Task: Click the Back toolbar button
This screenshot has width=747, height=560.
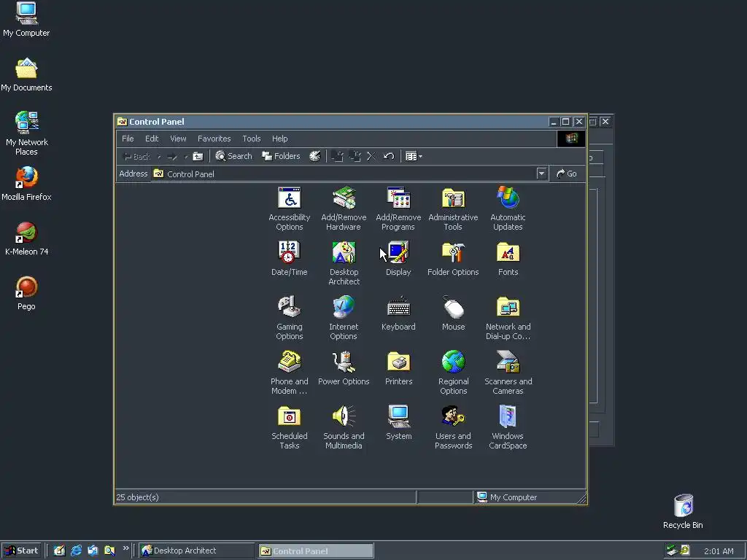Action: [136, 156]
